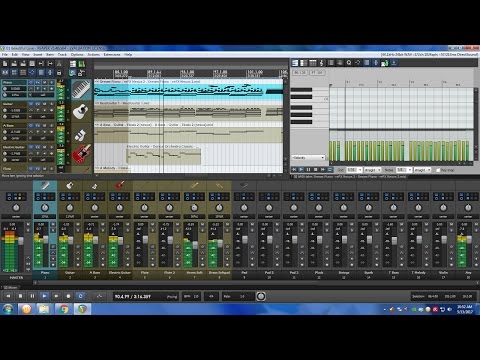The height and width of the screenshot is (360, 480).
Task: Mute the Guitar track in track panel
Action: pos(45,104)
